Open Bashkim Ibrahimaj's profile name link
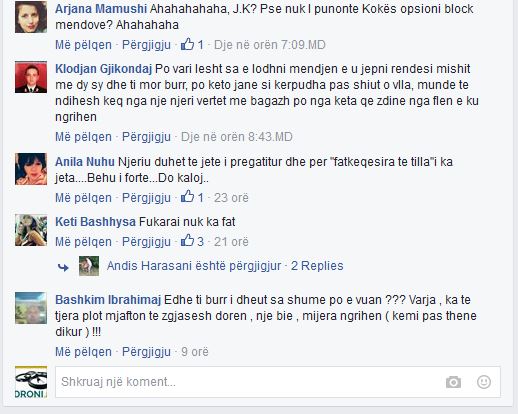 [108, 300]
